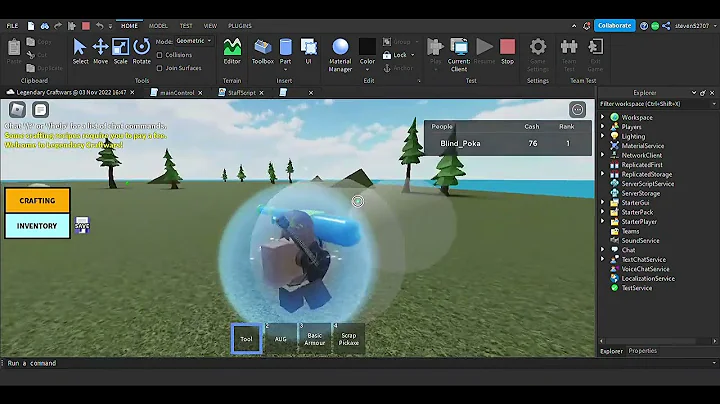Expand the TextChatService node
720x404 pixels.
point(602,259)
